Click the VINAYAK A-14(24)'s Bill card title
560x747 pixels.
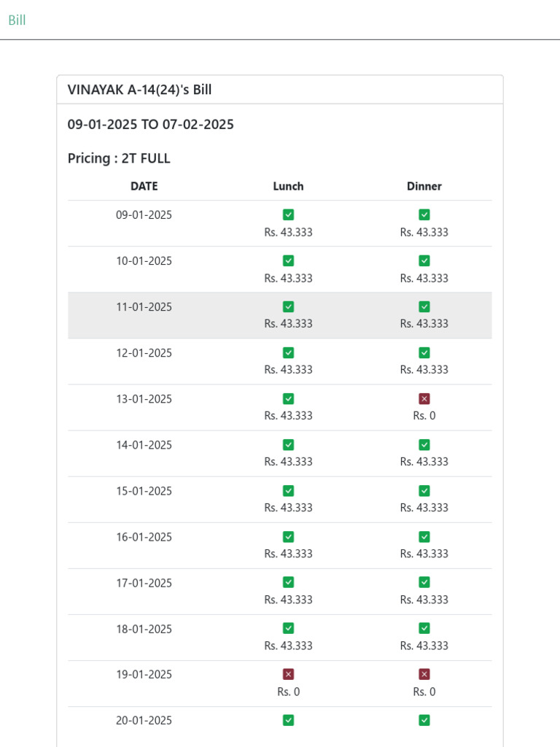click(x=140, y=90)
